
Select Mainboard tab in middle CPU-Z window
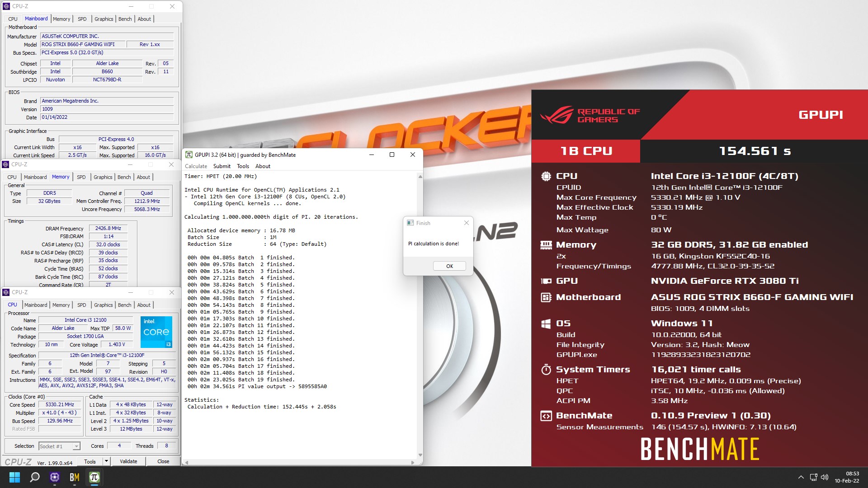point(35,177)
